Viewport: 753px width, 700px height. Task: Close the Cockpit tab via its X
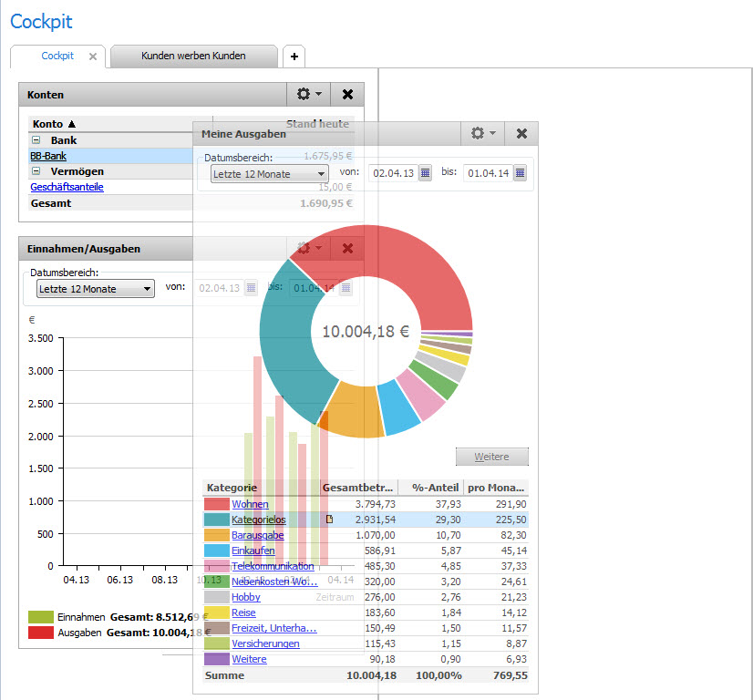click(92, 57)
